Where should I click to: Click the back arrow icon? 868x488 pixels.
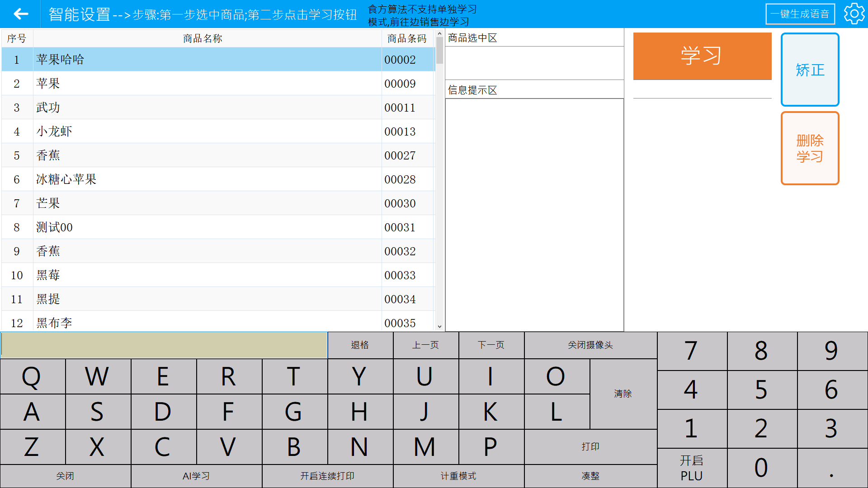pos(21,14)
